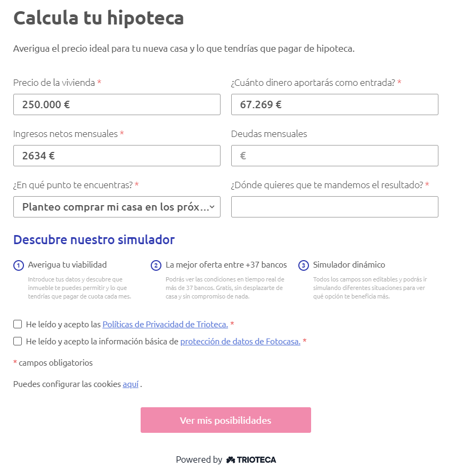Click the email field for receiving results
Image resolution: width=456 pixels, height=476 pixels.
335,207
